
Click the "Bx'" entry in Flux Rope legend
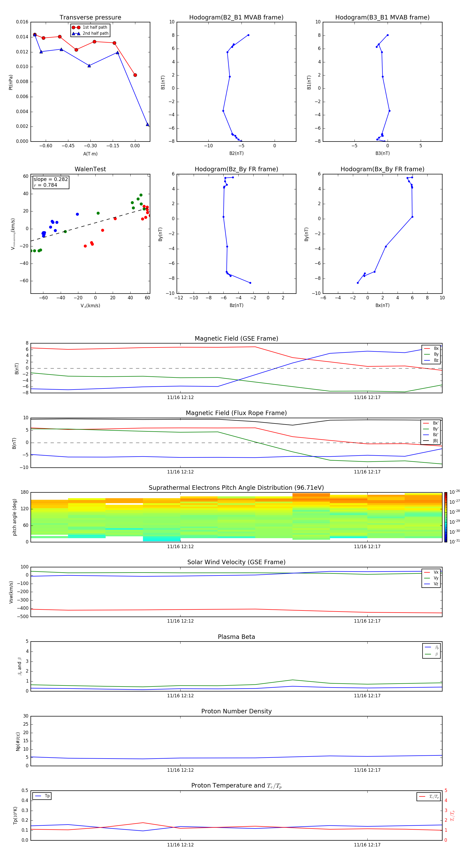[x=431, y=423]
